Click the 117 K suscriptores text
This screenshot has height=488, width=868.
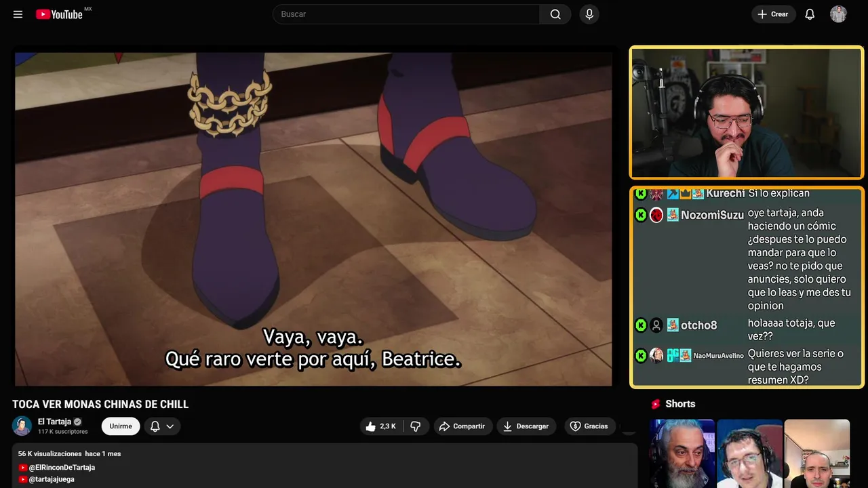click(62, 432)
